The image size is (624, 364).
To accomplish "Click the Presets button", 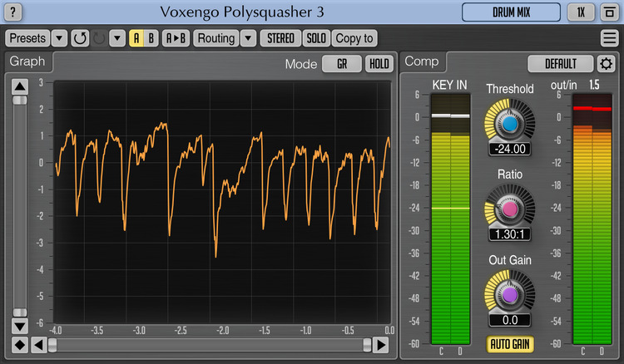I will pyautogui.click(x=27, y=38).
